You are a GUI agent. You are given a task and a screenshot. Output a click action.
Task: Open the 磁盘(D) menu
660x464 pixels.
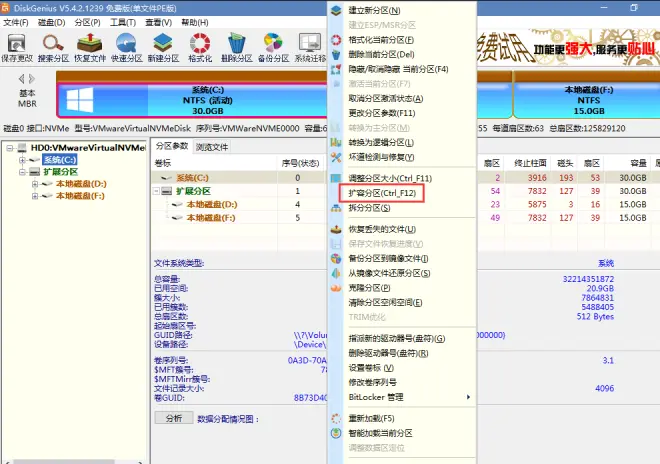(52, 22)
